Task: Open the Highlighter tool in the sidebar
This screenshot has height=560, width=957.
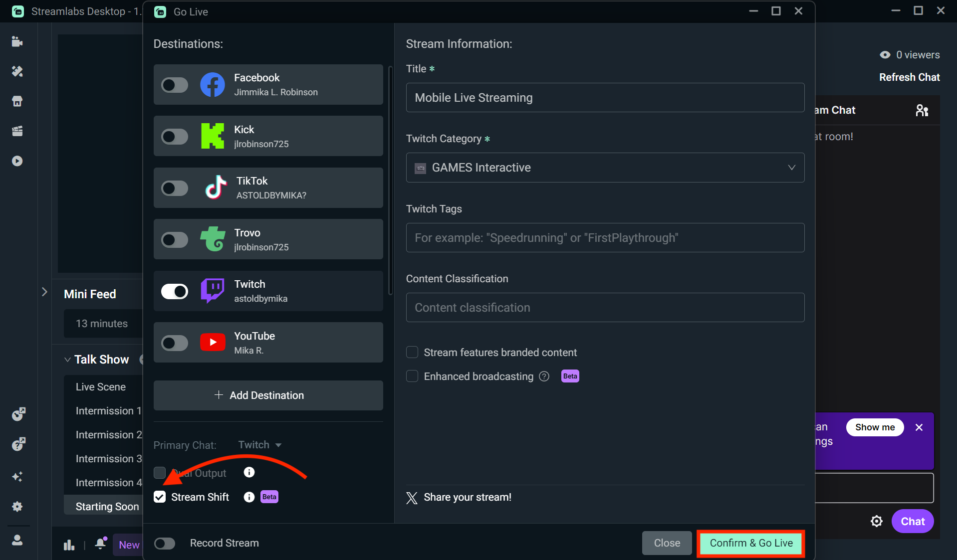Action: click(x=17, y=131)
